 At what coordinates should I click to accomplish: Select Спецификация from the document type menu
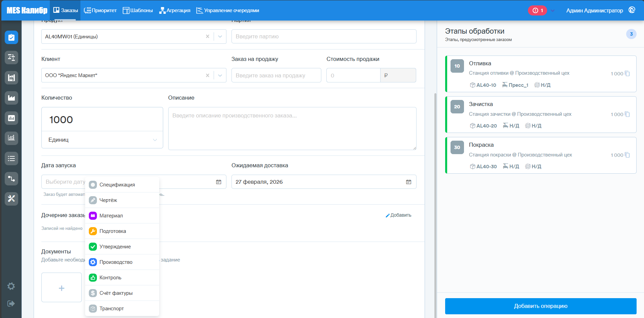coord(122,185)
